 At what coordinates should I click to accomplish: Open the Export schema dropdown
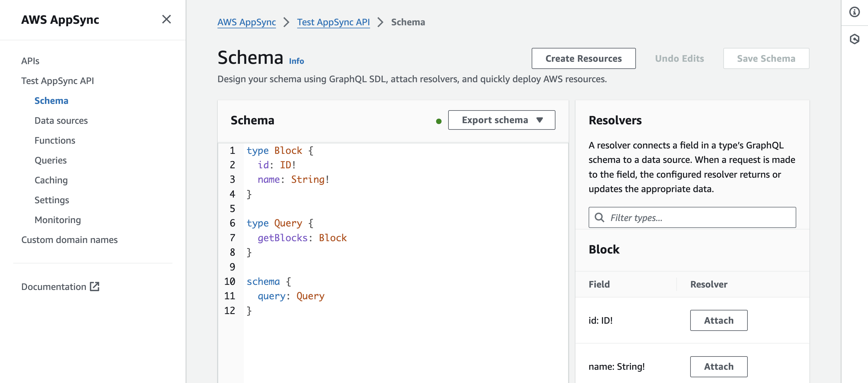coord(502,120)
